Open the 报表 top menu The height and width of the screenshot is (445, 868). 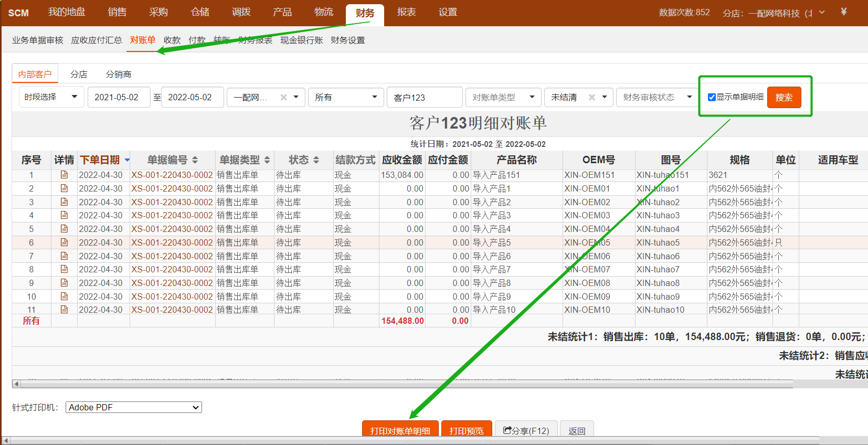pos(406,12)
